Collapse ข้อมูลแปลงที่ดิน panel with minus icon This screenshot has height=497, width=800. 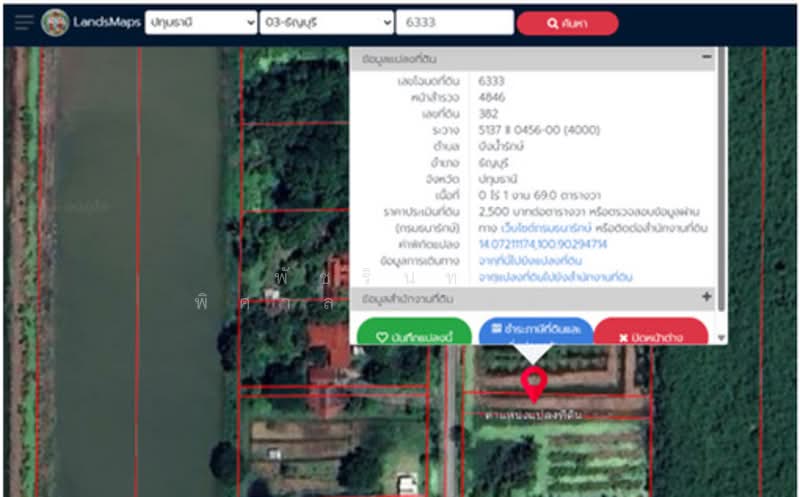(707, 57)
